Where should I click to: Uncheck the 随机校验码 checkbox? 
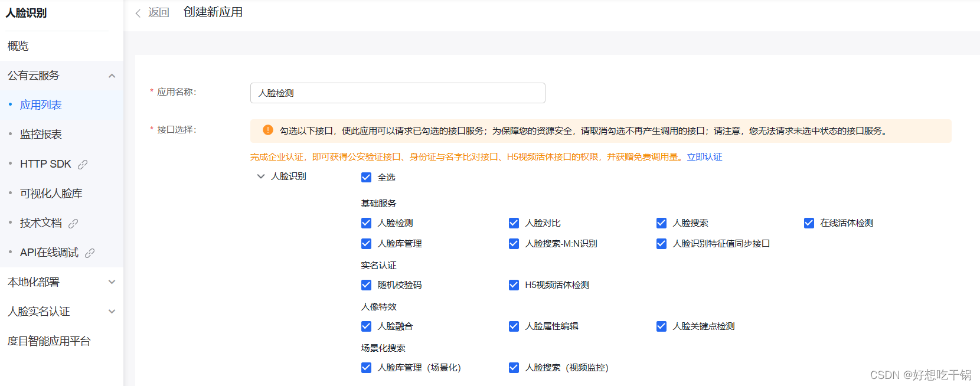coord(366,284)
